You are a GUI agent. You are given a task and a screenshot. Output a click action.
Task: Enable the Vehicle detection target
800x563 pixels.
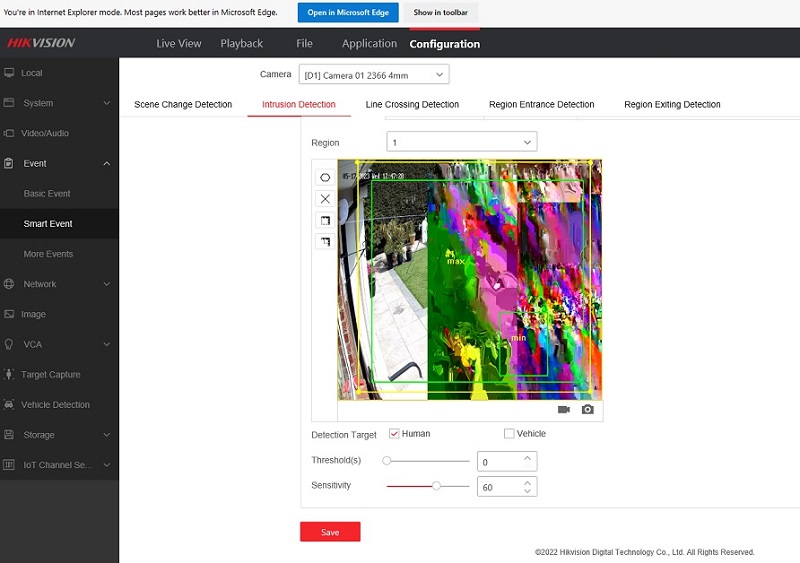pyautogui.click(x=509, y=434)
